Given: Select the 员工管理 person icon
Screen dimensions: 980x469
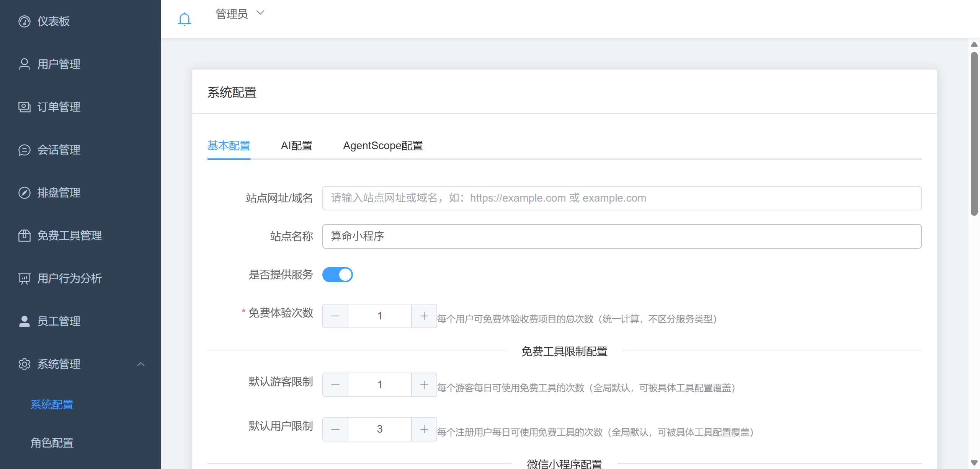Looking at the screenshot, I should point(24,321).
